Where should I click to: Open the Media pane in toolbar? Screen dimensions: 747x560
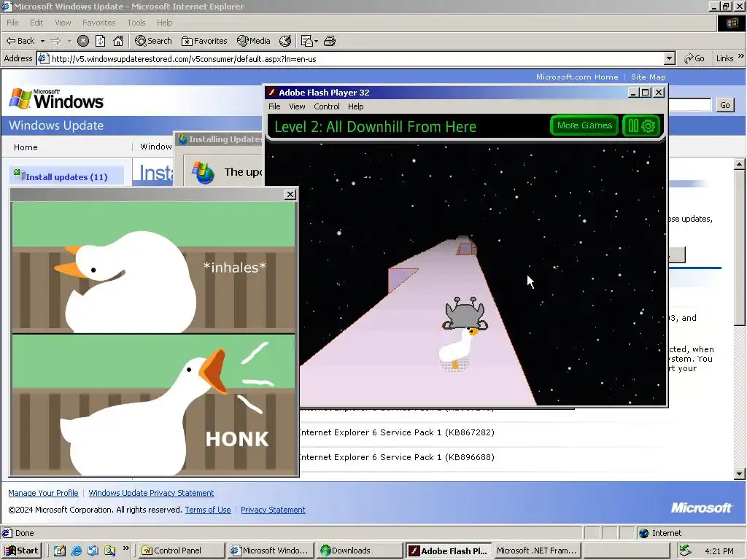click(x=254, y=41)
